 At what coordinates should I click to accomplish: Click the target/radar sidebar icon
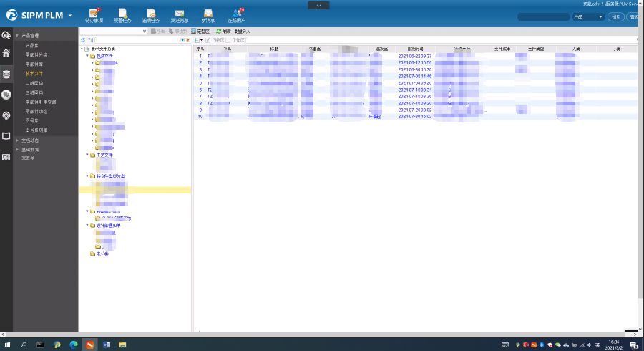point(6,115)
